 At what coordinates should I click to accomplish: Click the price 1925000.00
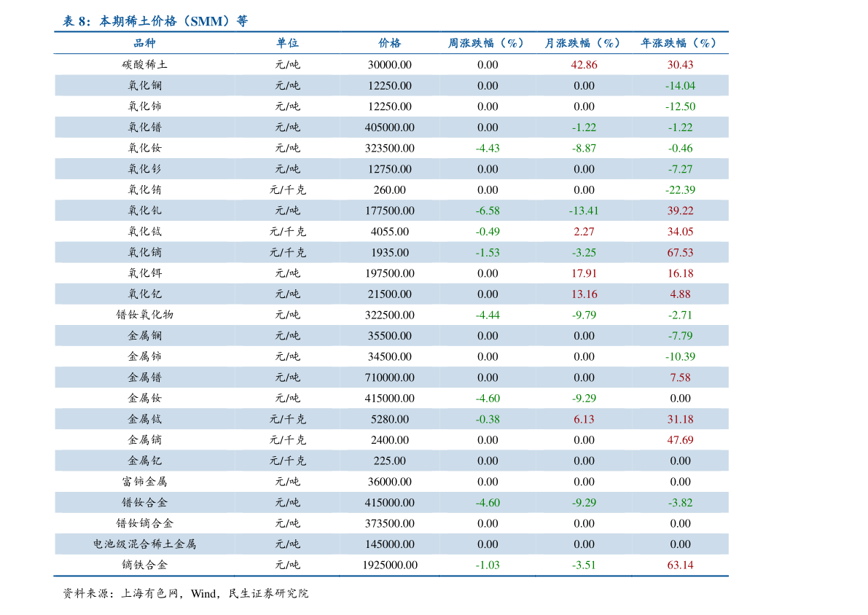(390, 565)
